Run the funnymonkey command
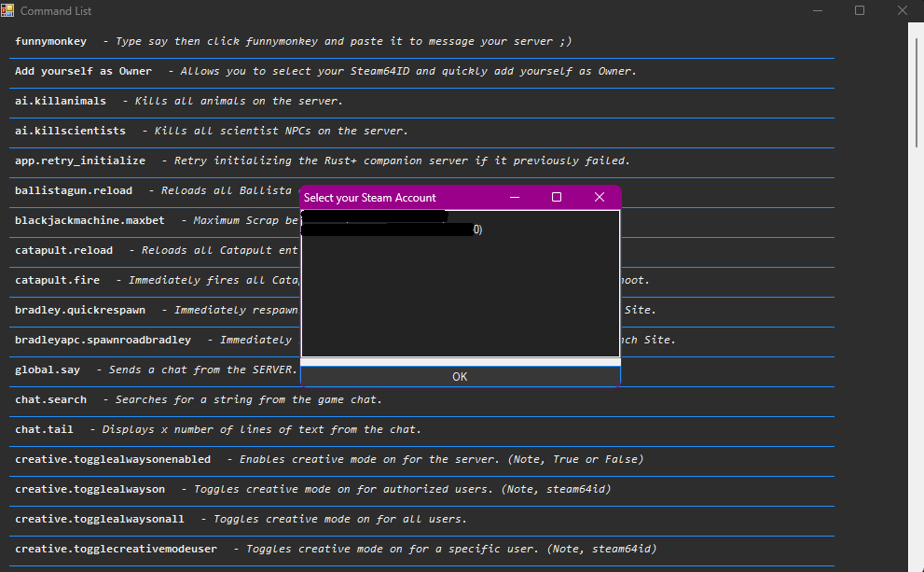 [50, 41]
